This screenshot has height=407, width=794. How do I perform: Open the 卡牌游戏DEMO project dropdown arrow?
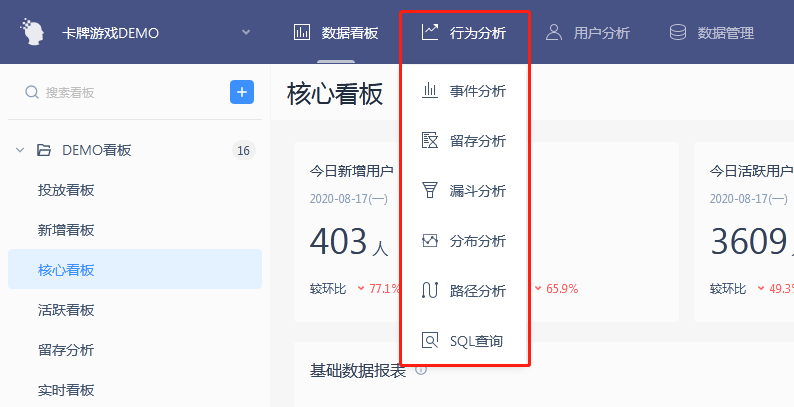(246, 33)
